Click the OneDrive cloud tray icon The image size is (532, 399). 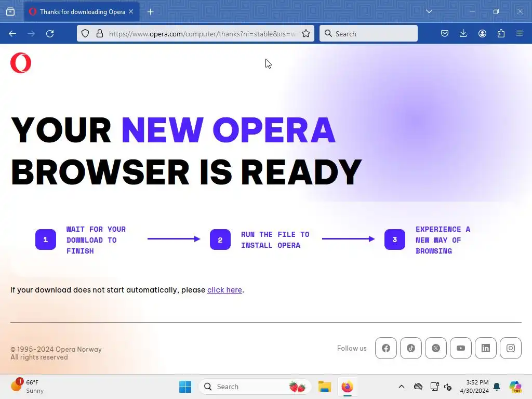[x=418, y=387]
